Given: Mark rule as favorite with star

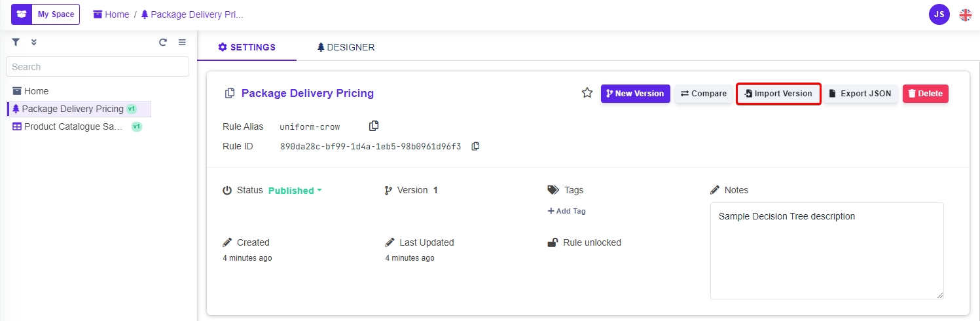Looking at the screenshot, I should click(587, 93).
